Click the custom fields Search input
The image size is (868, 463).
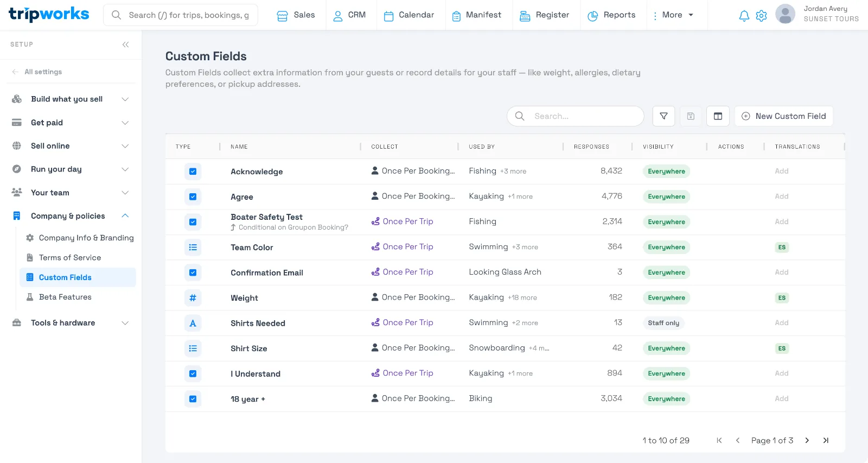tap(576, 116)
